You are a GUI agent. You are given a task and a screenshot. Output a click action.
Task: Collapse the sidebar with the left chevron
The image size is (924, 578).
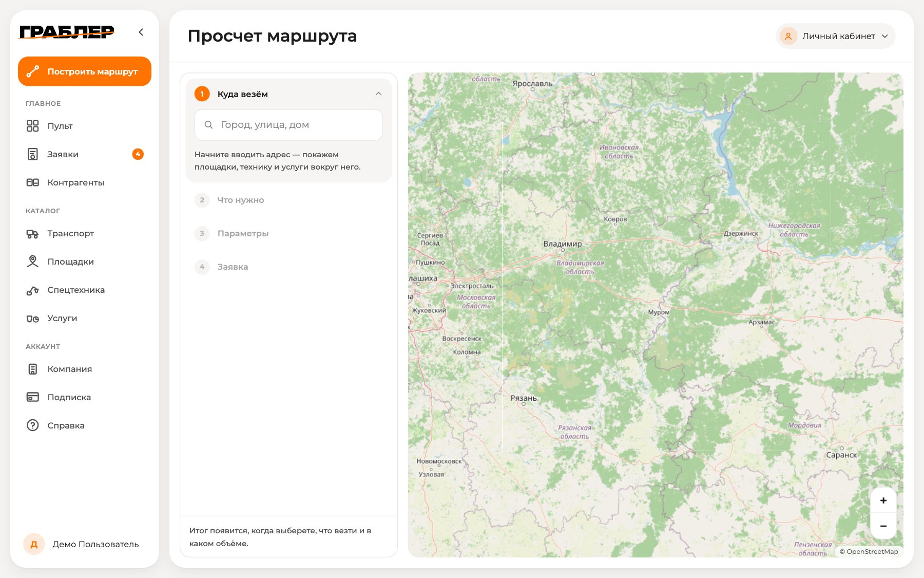[141, 32]
